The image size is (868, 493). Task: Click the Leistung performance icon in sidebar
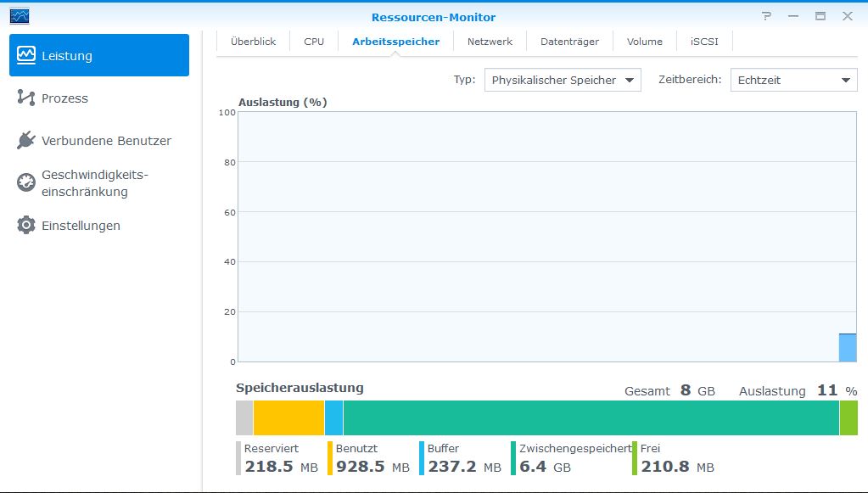pyautogui.click(x=26, y=55)
